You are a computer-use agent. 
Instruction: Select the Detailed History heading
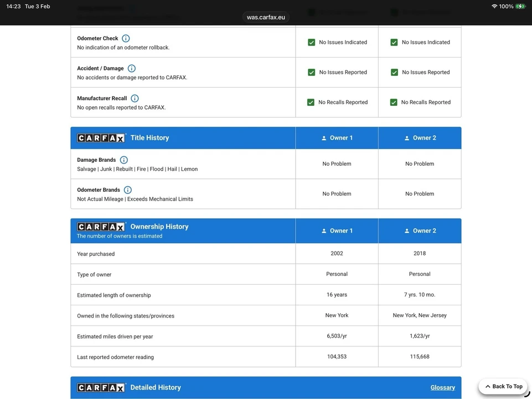coord(156,387)
